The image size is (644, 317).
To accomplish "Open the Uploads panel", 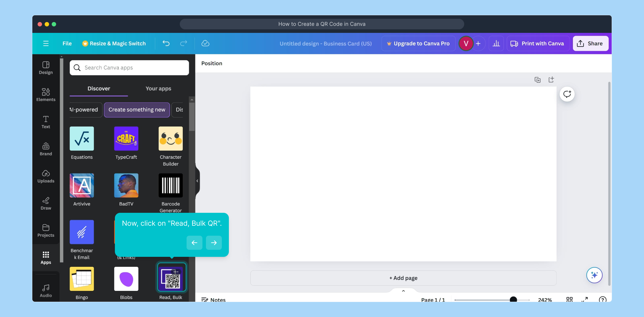I will (46, 176).
